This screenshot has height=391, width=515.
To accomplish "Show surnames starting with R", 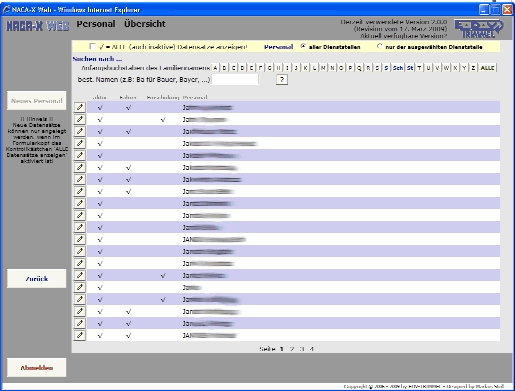I will pyautogui.click(x=368, y=68).
